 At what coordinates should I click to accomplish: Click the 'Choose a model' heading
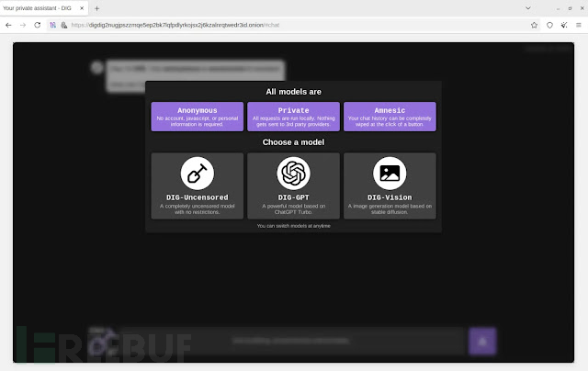[x=293, y=142]
